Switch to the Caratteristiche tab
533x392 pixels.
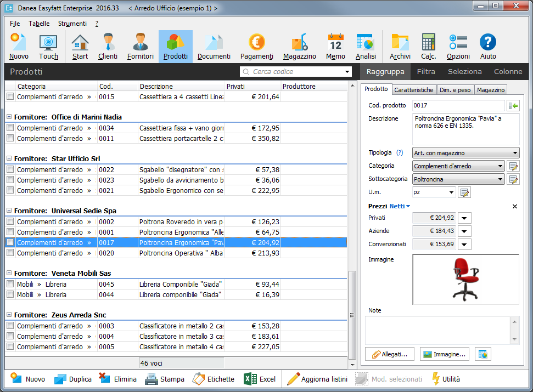(x=414, y=90)
